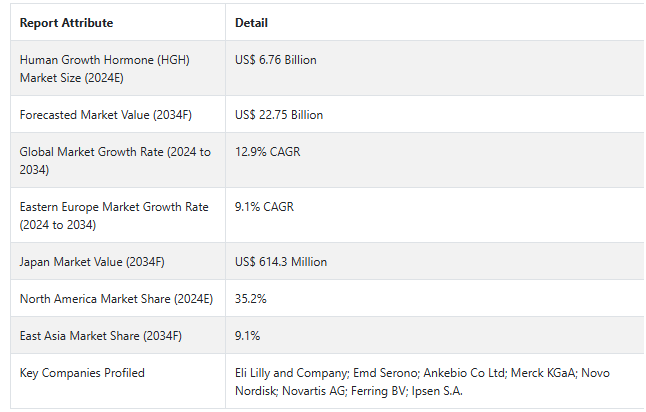This screenshot has height=412, width=646.
Task: Click the Report Attribute column header
Action: point(66,23)
